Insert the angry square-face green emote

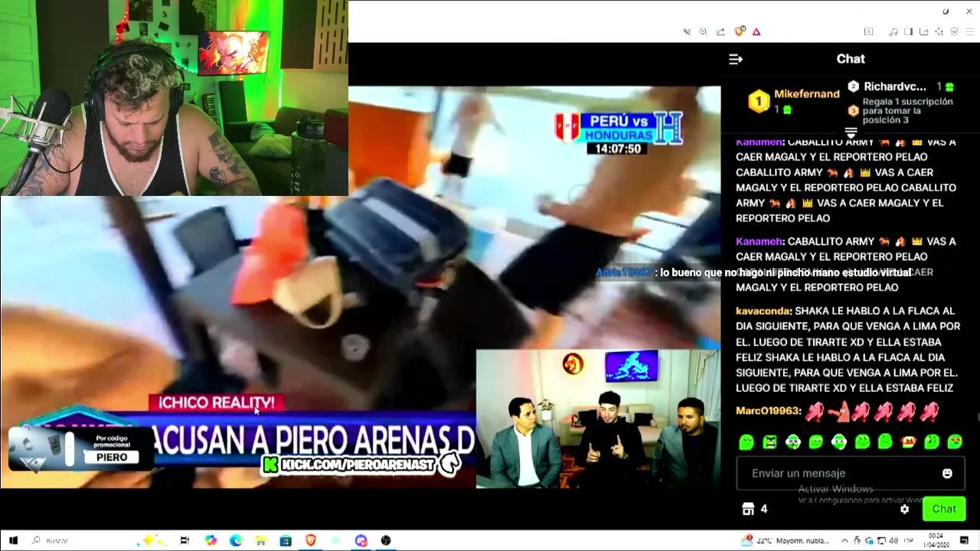click(x=769, y=442)
